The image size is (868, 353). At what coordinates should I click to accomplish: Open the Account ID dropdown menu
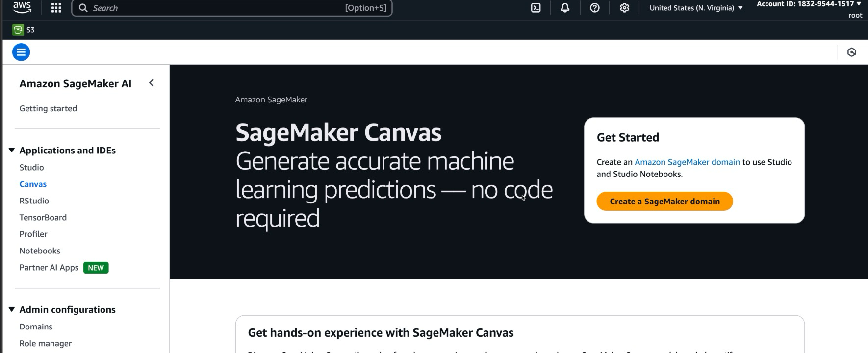click(x=809, y=4)
